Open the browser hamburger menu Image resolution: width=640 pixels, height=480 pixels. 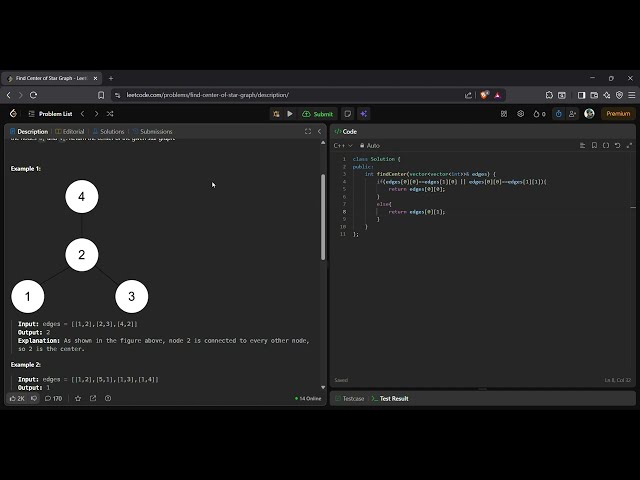point(631,95)
